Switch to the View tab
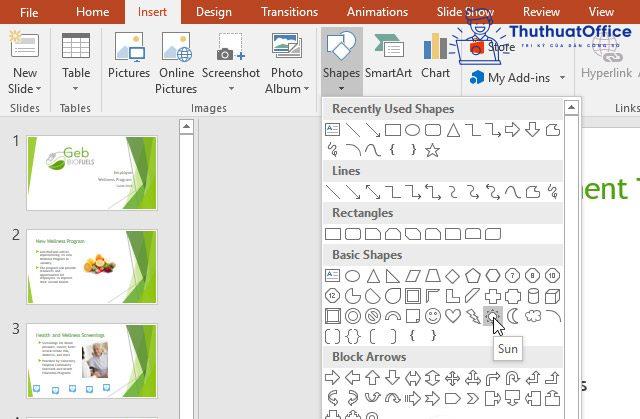 click(x=601, y=12)
